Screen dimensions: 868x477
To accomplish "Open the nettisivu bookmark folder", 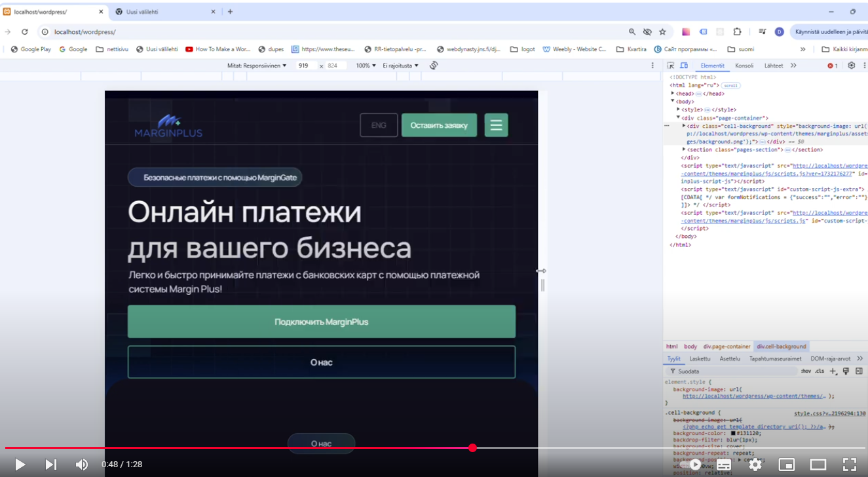I will pyautogui.click(x=112, y=49).
